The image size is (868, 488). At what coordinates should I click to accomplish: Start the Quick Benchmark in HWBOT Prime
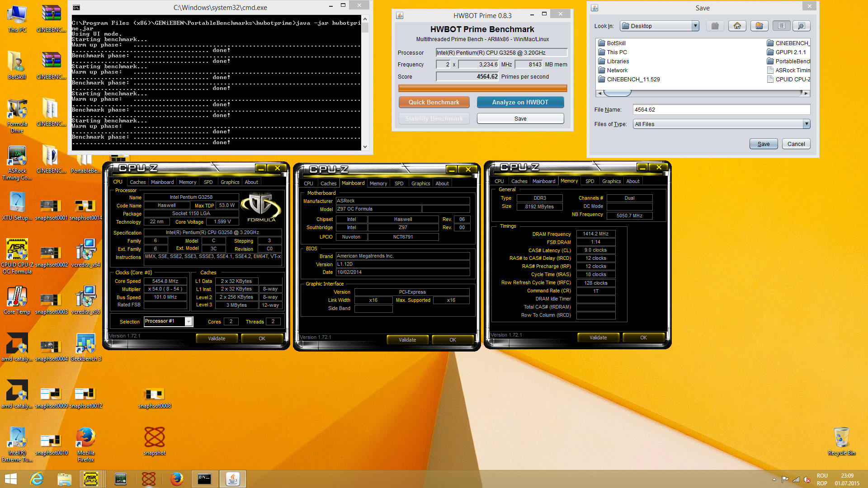click(x=434, y=103)
